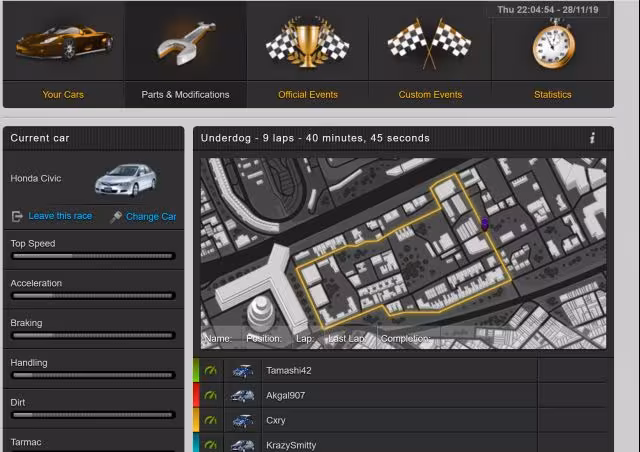Click green color marker of Tamashi42
Screen dimensions: 640x452
point(196,370)
